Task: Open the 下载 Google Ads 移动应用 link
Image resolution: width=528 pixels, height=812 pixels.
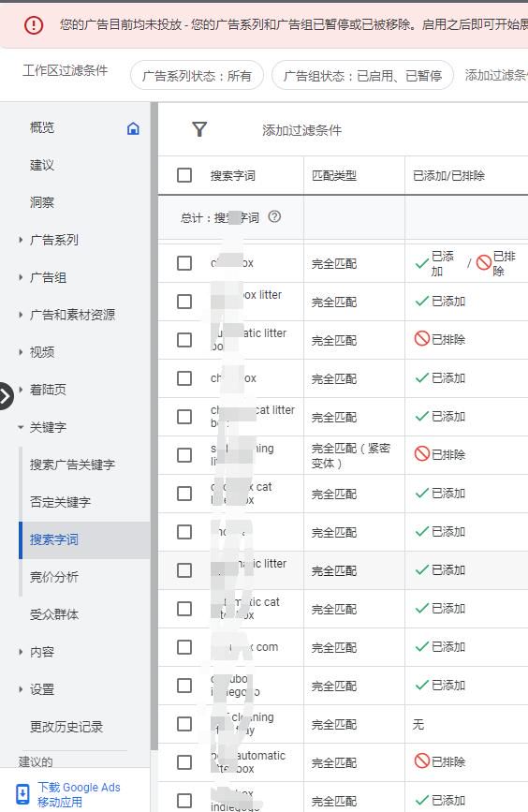Action: (x=79, y=794)
